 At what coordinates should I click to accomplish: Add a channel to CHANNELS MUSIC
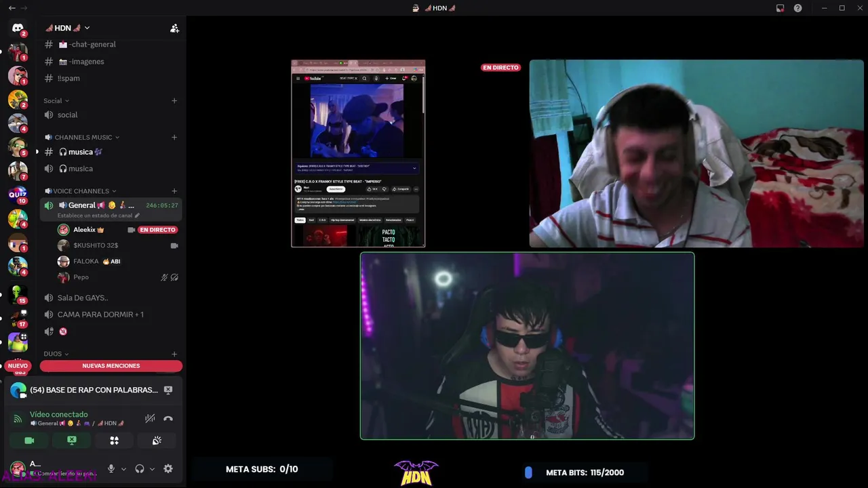pos(174,137)
